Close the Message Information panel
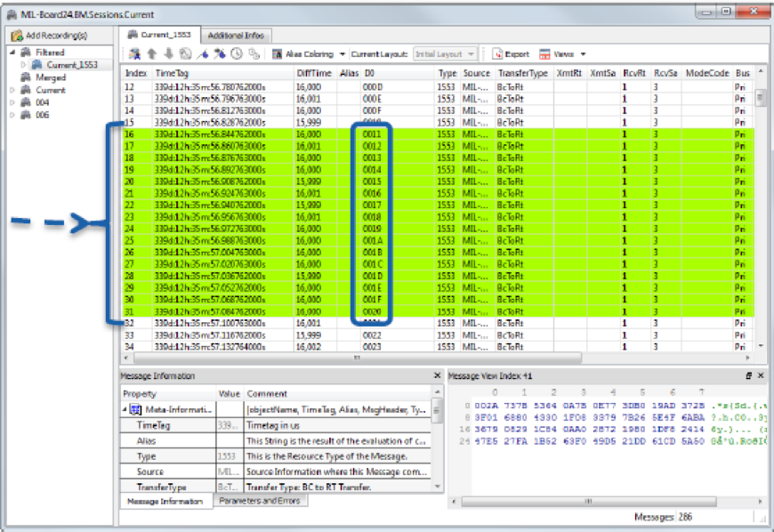 [x=437, y=375]
